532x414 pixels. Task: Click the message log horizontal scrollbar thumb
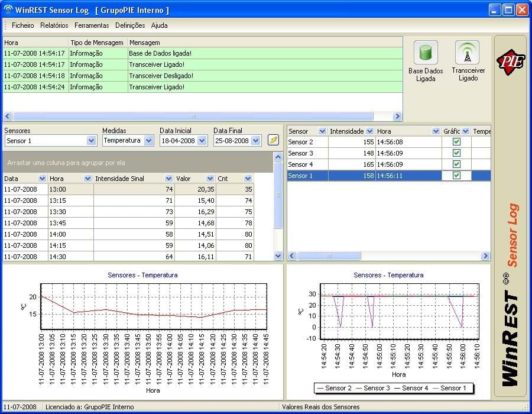193,117
